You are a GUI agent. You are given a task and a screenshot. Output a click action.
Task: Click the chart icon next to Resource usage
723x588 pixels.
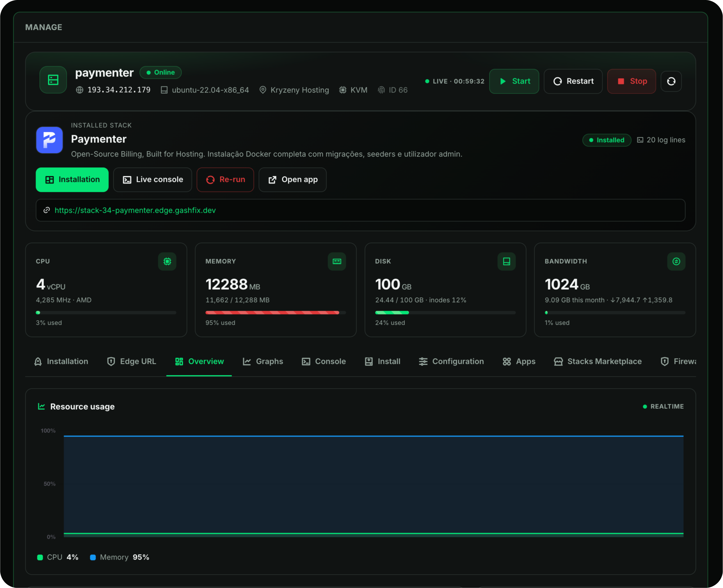coord(41,406)
